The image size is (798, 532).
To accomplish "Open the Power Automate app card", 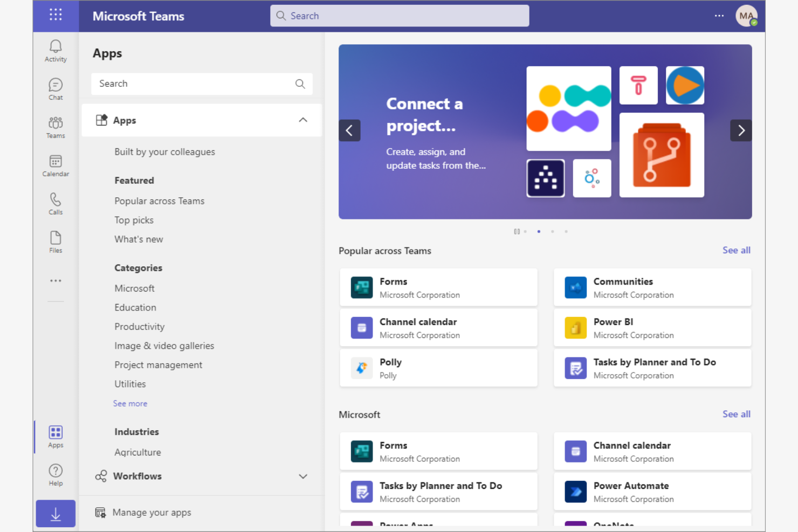I will point(652,492).
